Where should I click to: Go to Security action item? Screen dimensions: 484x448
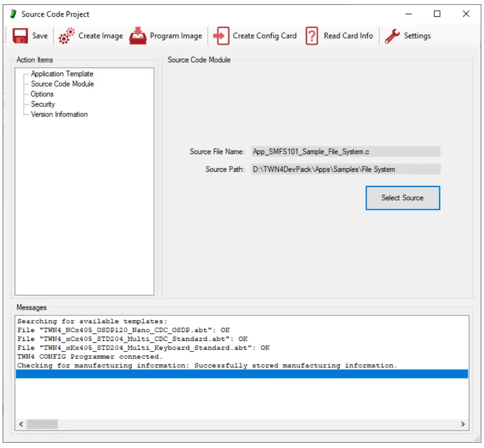pos(42,104)
